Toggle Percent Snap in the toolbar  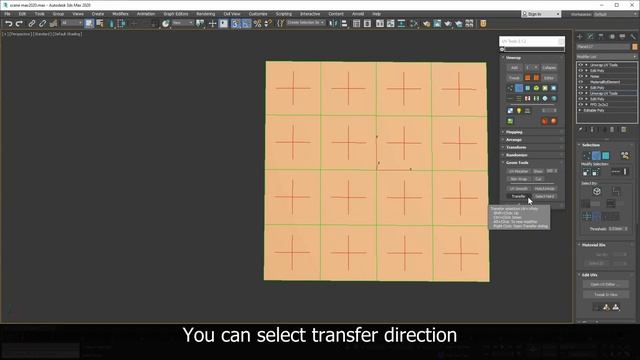coord(257,24)
